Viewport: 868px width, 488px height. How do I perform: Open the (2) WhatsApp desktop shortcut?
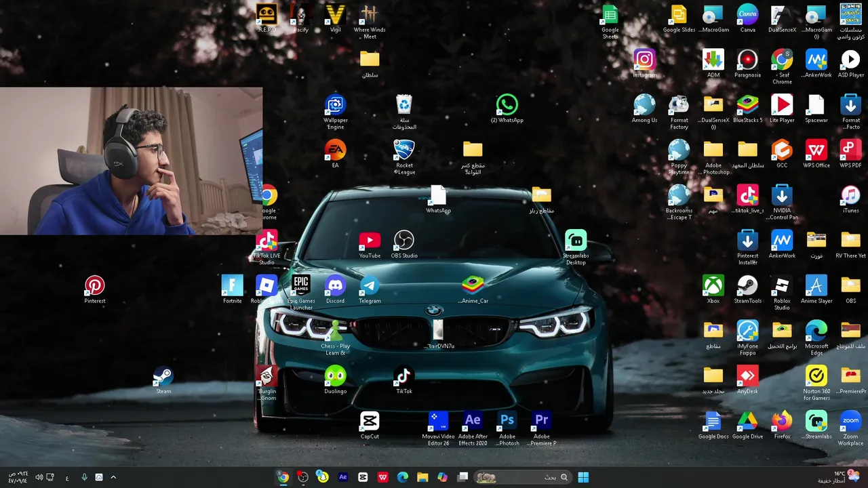[507, 108]
